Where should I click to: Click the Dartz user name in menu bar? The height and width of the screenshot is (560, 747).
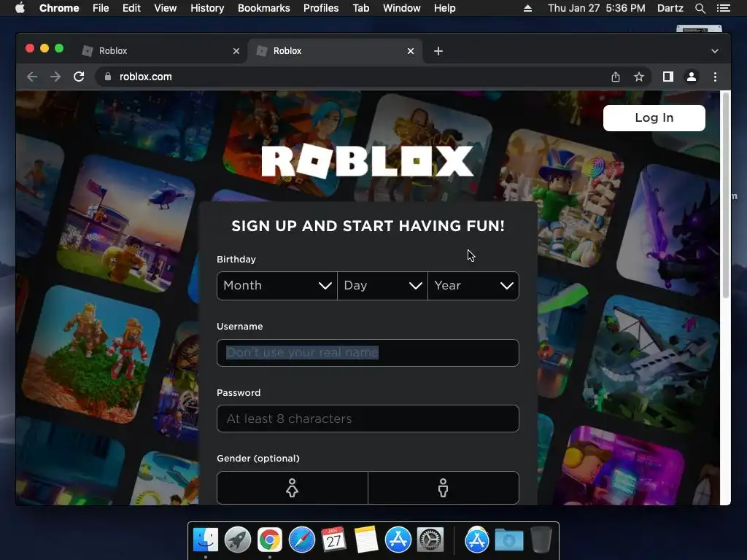[x=670, y=8]
